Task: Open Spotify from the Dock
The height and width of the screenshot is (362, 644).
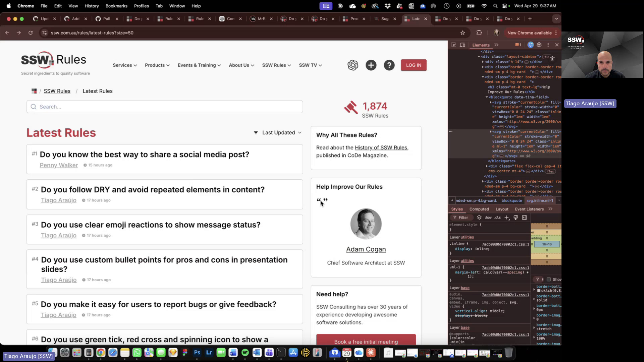Action: tap(245, 353)
